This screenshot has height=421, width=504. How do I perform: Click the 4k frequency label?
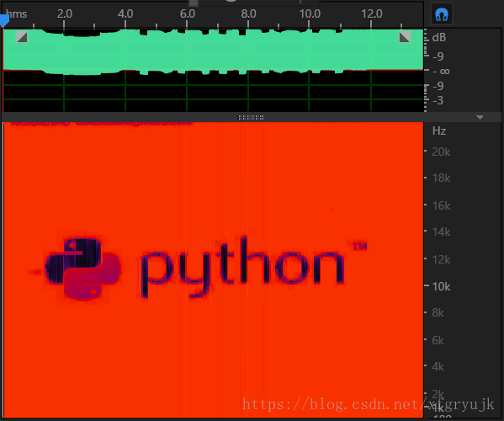pos(438,366)
